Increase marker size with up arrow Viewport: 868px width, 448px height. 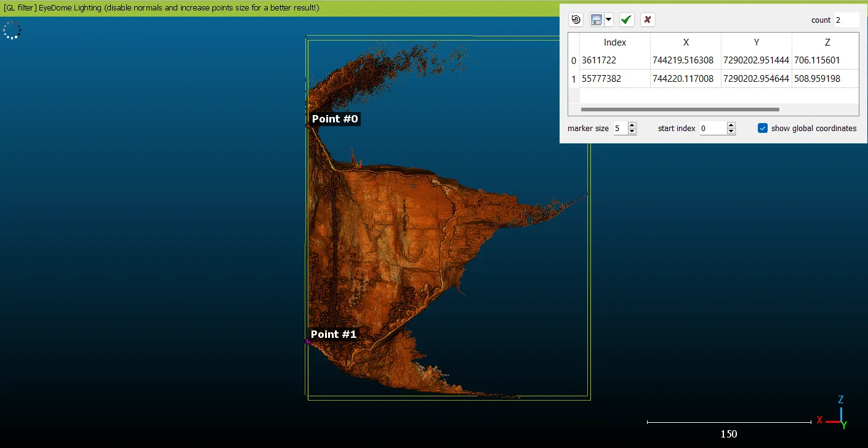[632, 125]
